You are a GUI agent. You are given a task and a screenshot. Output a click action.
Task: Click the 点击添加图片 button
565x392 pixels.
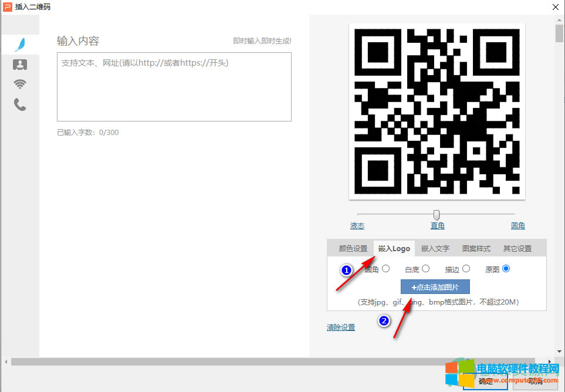click(x=435, y=286)
